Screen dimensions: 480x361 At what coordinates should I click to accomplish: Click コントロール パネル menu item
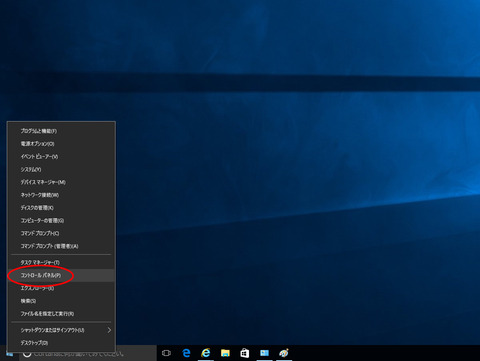[61, 275]
